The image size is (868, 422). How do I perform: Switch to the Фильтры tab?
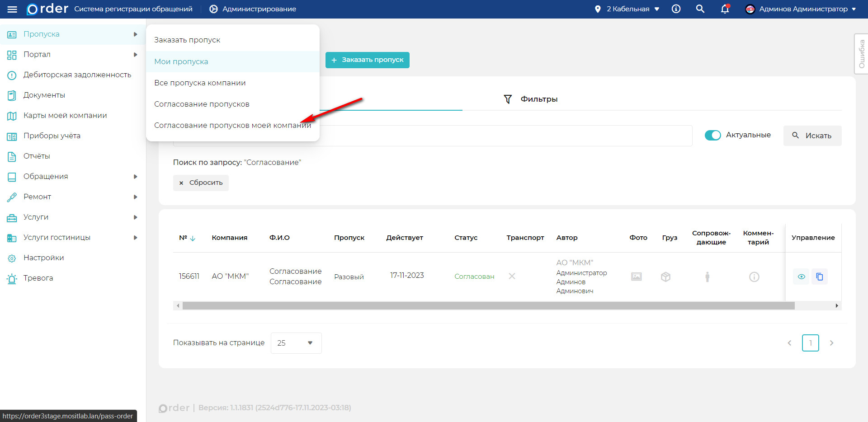tap(531, 99)
